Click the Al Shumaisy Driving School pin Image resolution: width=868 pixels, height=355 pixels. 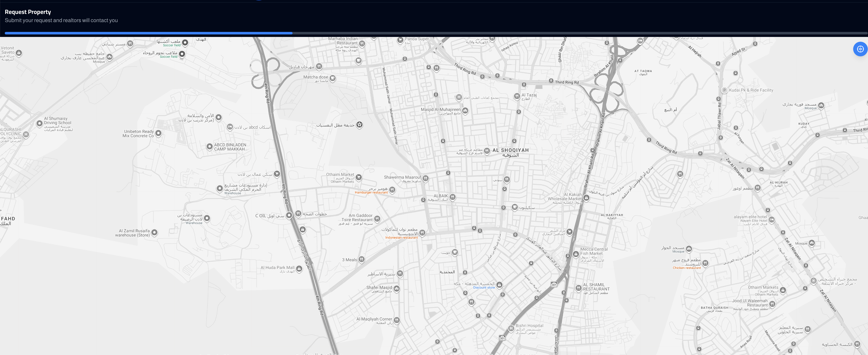(39, 123)
